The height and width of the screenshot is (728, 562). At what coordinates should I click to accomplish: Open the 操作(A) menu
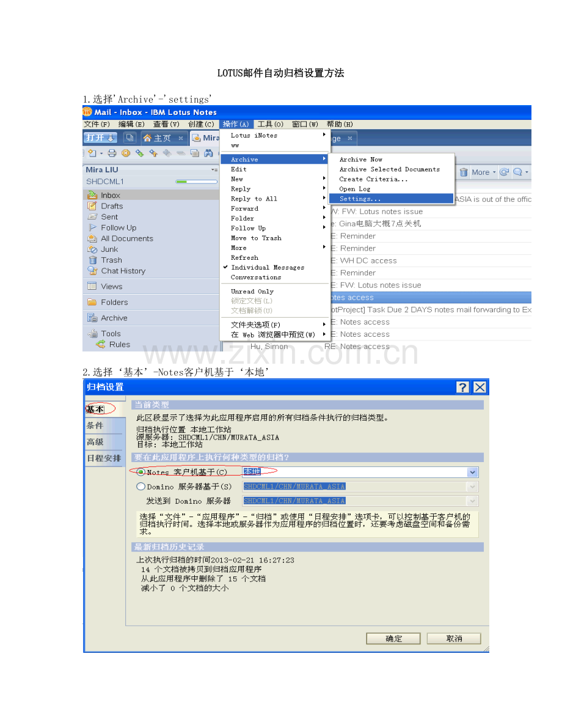point(236,124)
